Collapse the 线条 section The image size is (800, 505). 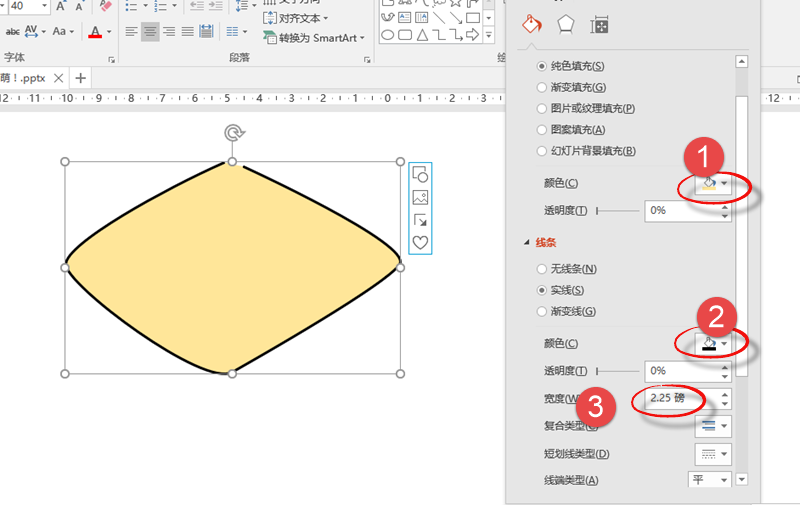click(x=527, y=243)
